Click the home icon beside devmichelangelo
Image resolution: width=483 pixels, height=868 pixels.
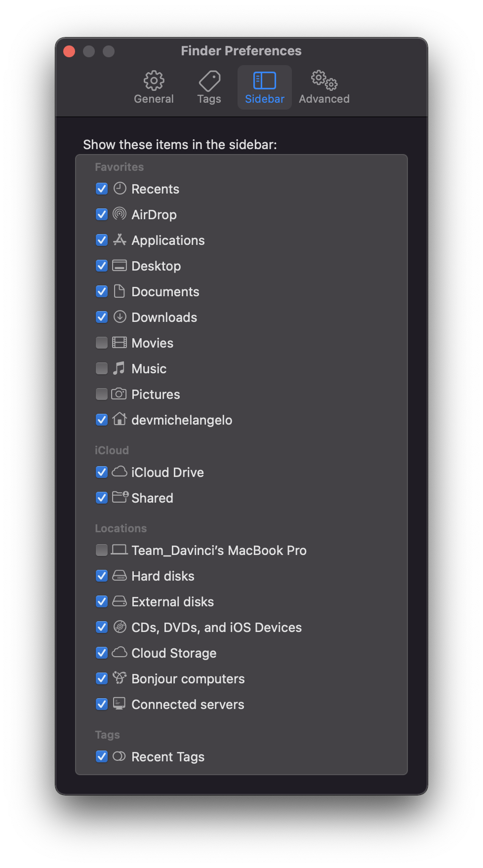pyautogui.click(x=120, y=420)
